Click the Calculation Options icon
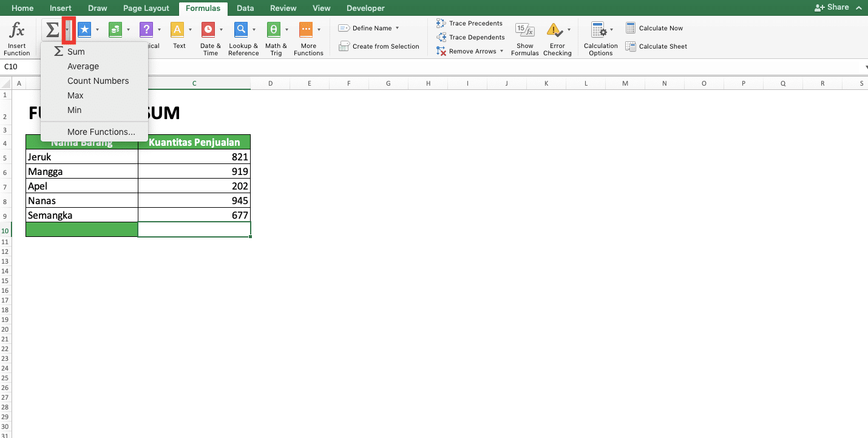868x438 pixels. pyautogui.click(x=599, y=30)
